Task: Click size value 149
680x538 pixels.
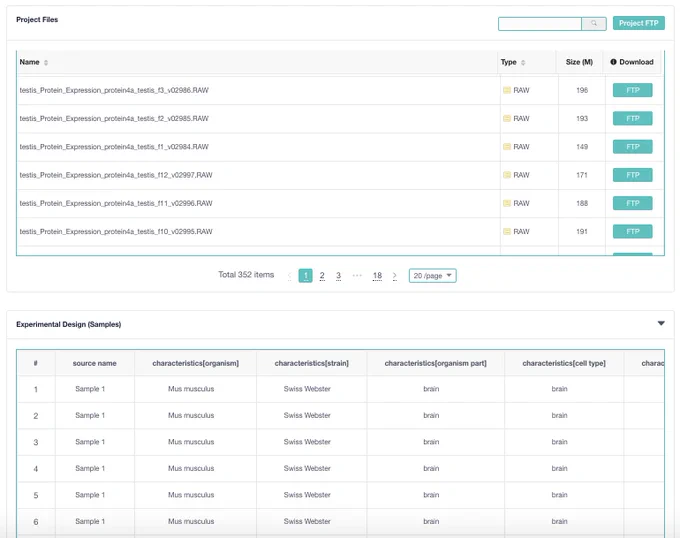Action: click(x=582, y=147)
